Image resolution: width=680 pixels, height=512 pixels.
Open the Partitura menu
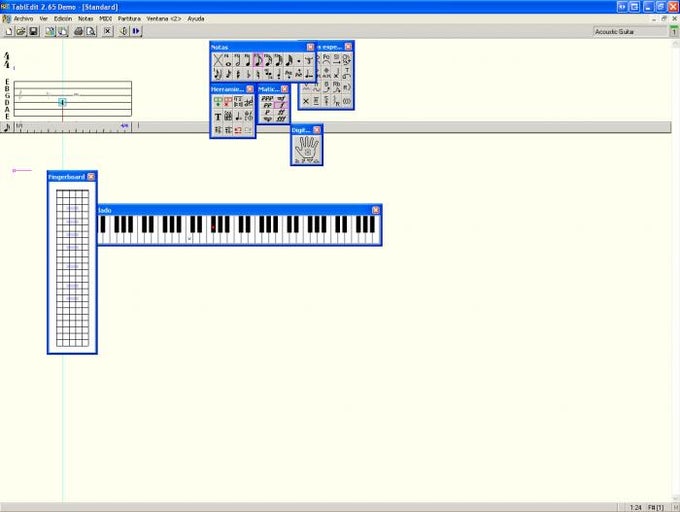tap(129, 19)
